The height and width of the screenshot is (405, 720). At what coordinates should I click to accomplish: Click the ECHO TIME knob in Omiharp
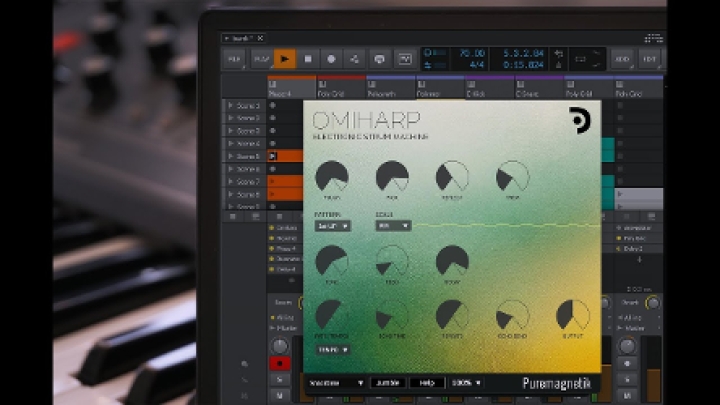[392, 315]
